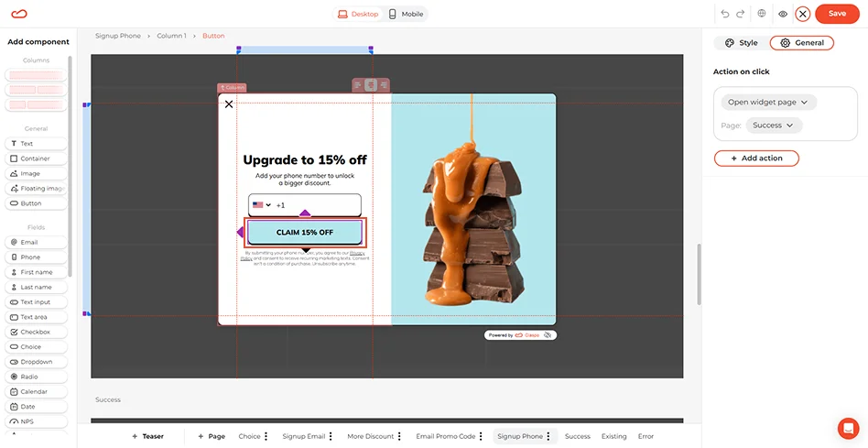Go to the Email Promo Code page tab

click(445, 436)
